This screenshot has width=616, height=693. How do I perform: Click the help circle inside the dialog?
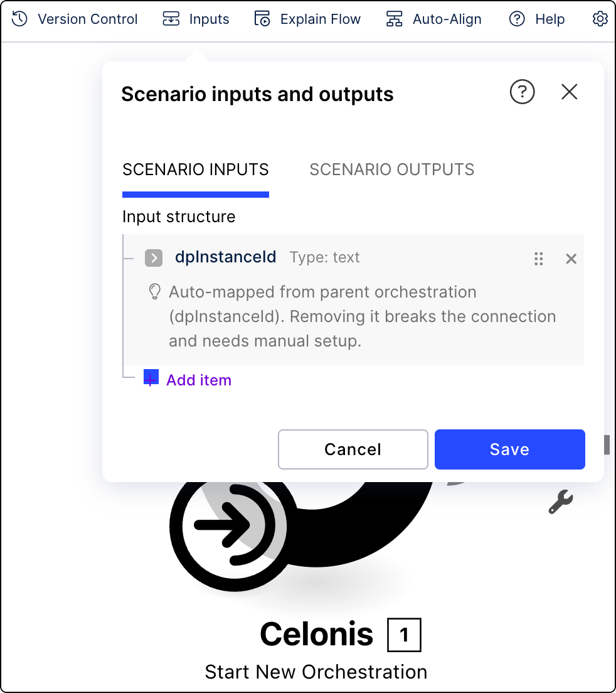click(x=522, y=92)
